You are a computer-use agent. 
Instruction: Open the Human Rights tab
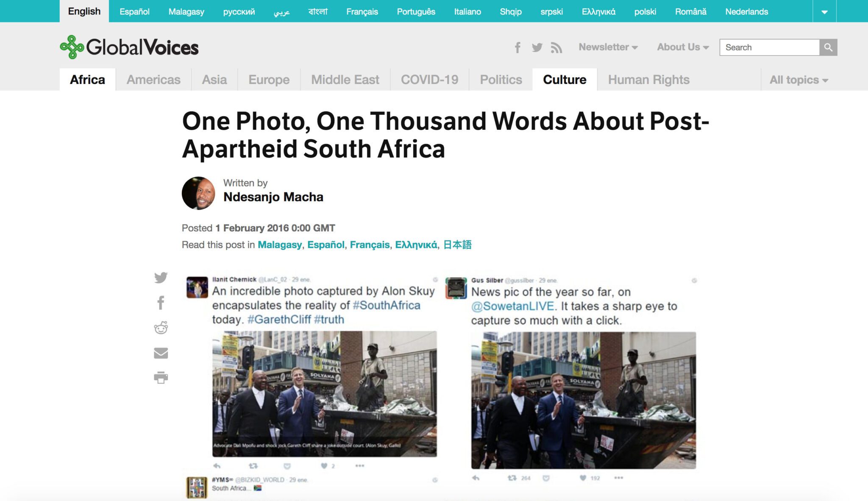coord(648,80)
